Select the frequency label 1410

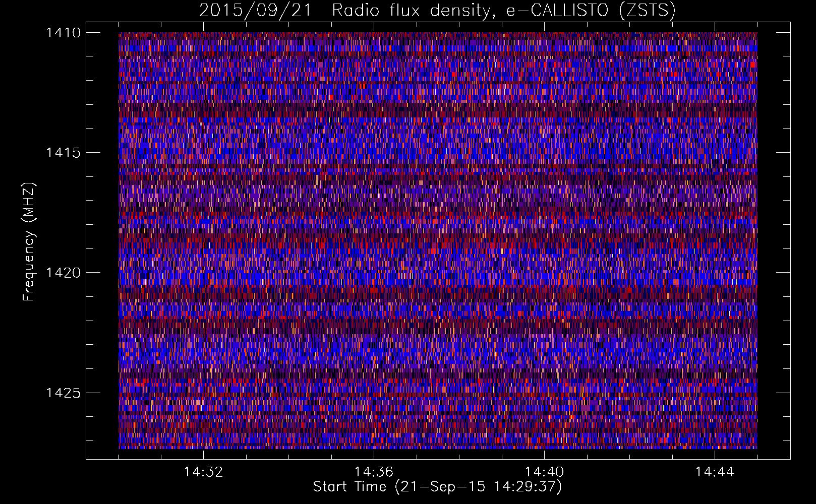pos(63,33)
